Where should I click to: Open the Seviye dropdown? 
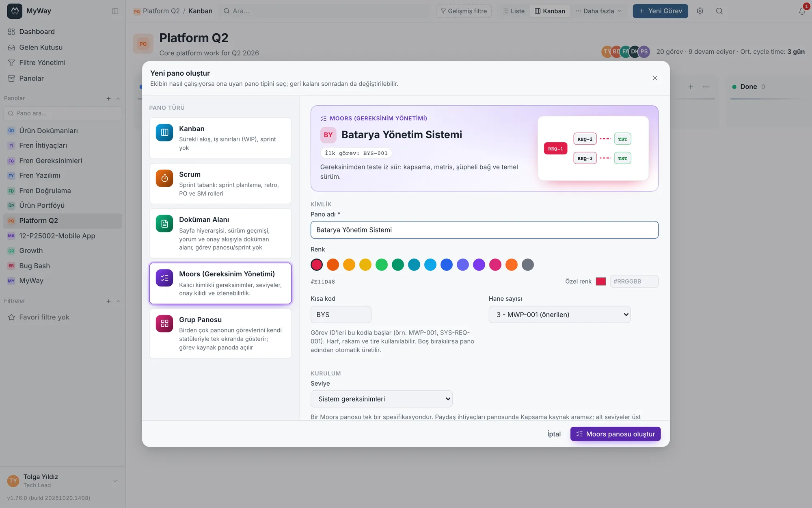tap(381, 399)
